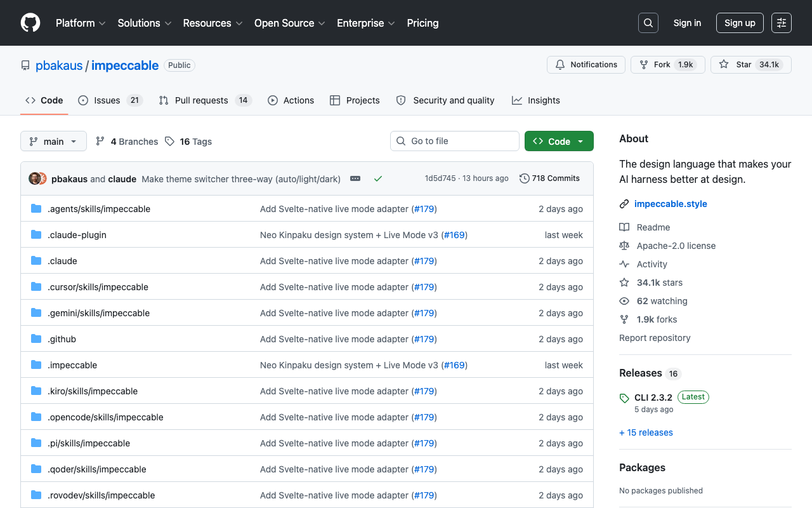The height and width of the screenshot is (508, 812).
Task: Click the Sign in link
Action: coord(687,23)
